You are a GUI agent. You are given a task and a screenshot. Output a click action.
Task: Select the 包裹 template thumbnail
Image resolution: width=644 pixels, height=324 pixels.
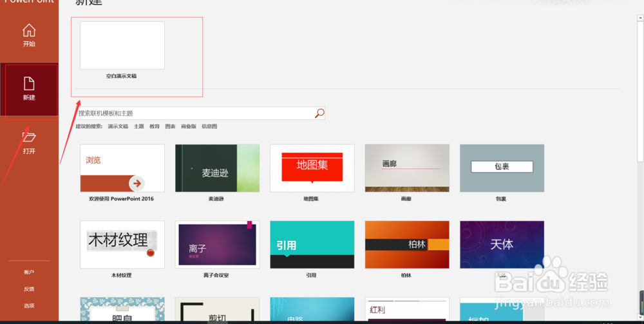tap(502, 168)
